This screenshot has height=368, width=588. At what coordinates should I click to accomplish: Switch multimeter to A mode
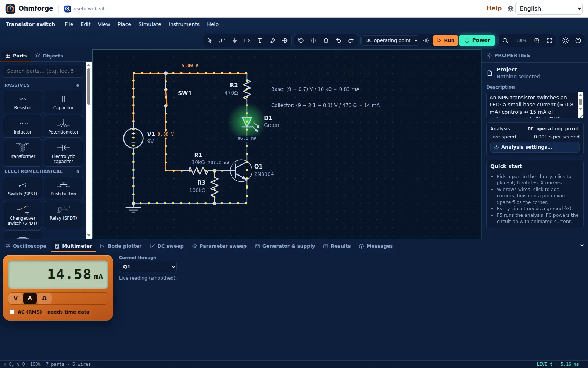(x=30, y=298)
